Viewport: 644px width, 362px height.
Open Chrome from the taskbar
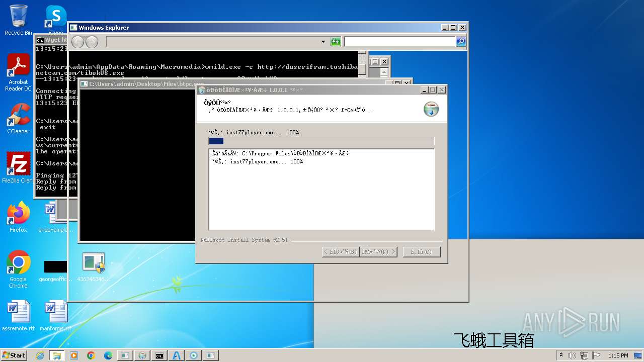pos(91,355)
